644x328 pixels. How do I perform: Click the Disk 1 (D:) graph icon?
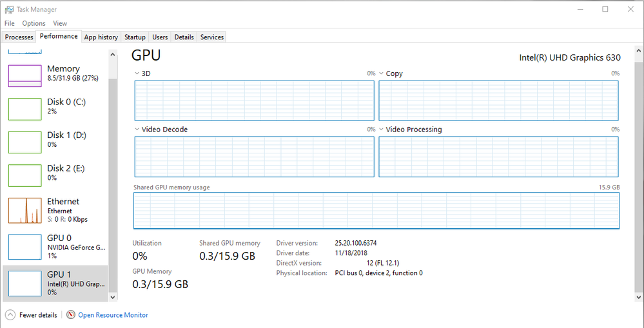click(24, 142)
